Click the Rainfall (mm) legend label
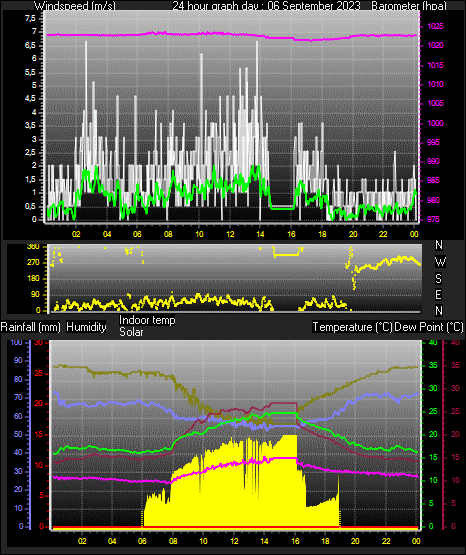 [30, 327]
